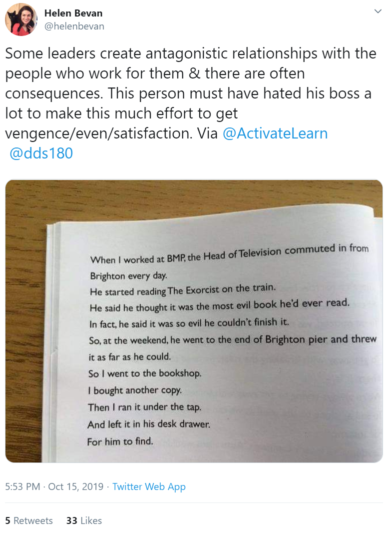
Task: Click the 5:53 PM timestamp
Action: [22, 486]
